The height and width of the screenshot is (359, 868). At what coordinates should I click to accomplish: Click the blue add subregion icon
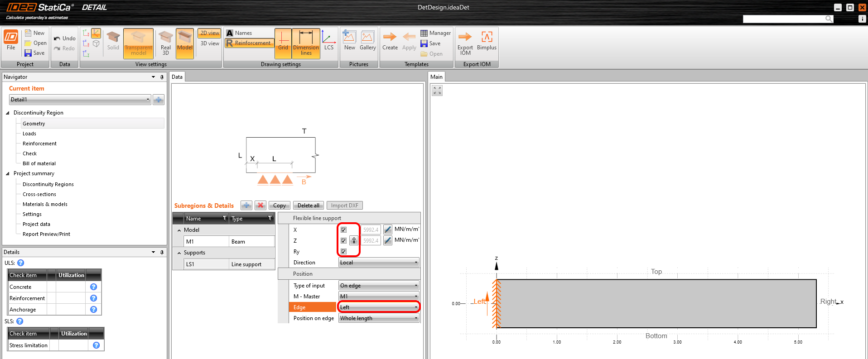pyautogui.click(x=246, y=206)
